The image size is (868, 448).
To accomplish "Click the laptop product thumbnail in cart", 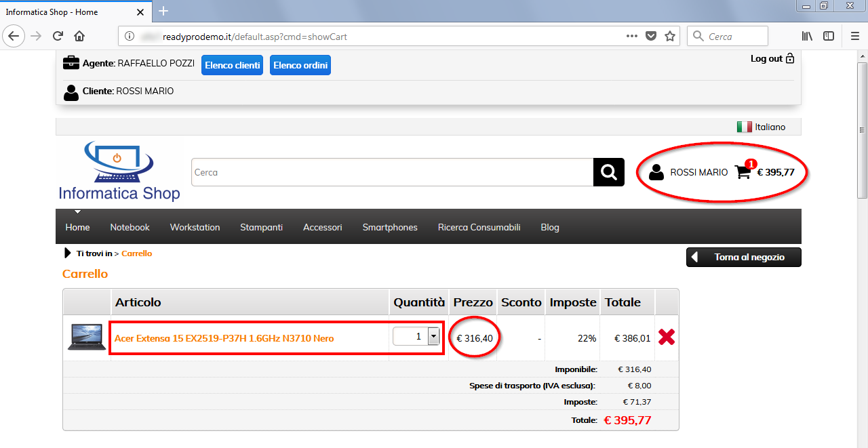I will [x=86, y=337].
